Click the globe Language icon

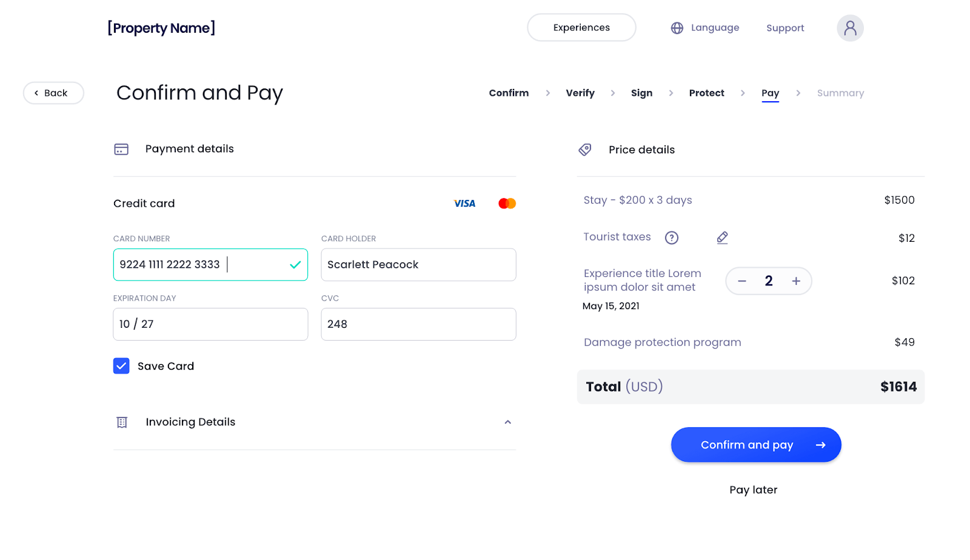coord(677,28)
